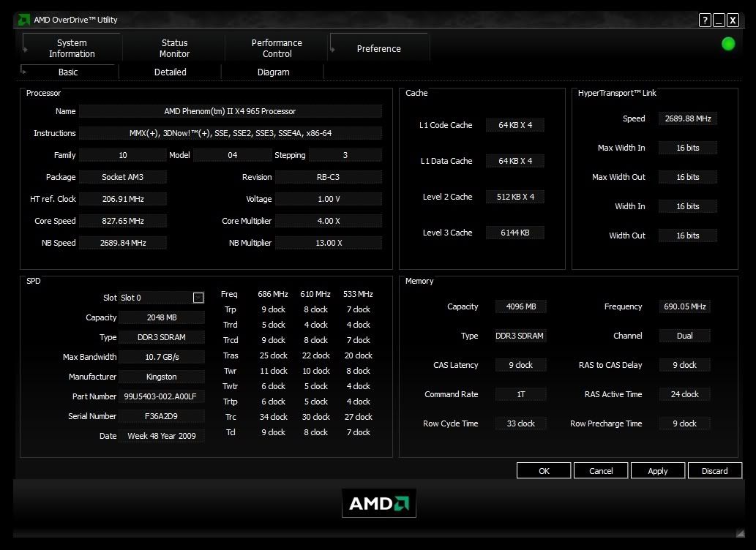This screenshot has width=756, height=550.
Task: Open the SPD Slot dropdown arrow
Action: click(x=198, y=298)
